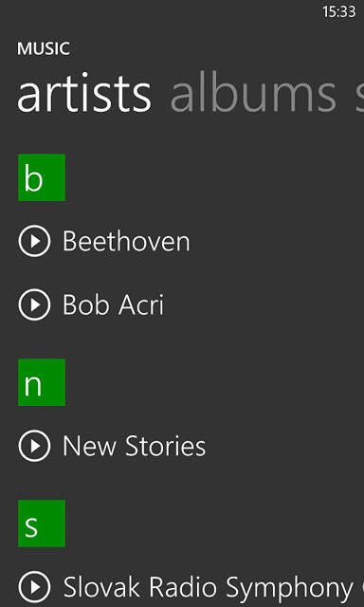364x607 pixels.
Task: Play the Slovak Radio Symphony artist
Action: (x=34, y=587)
